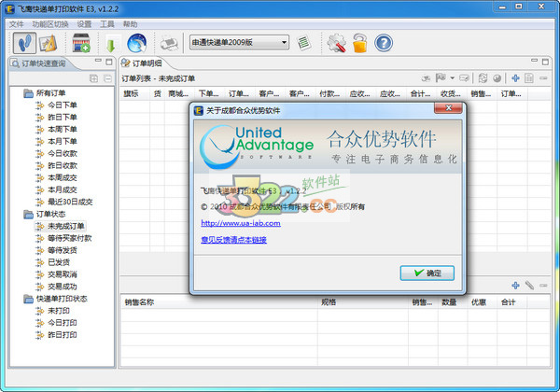Select 今日打印 tree item
This screenshot has height=392, width=560.
click(x=56, y=323)
